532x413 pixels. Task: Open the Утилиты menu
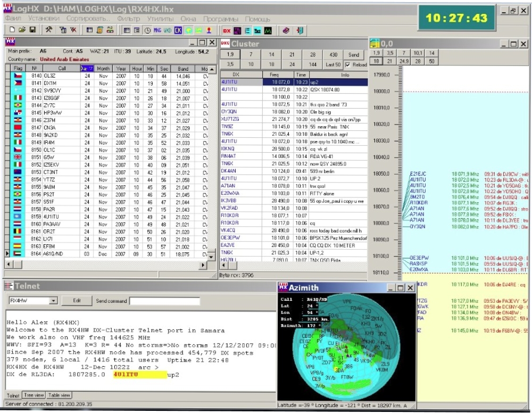160,18
